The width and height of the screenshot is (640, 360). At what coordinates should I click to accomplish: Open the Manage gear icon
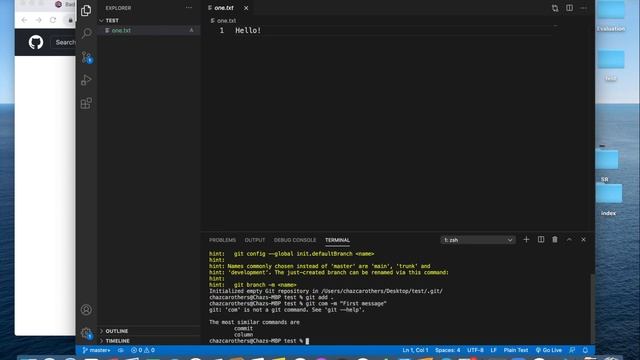86,333
